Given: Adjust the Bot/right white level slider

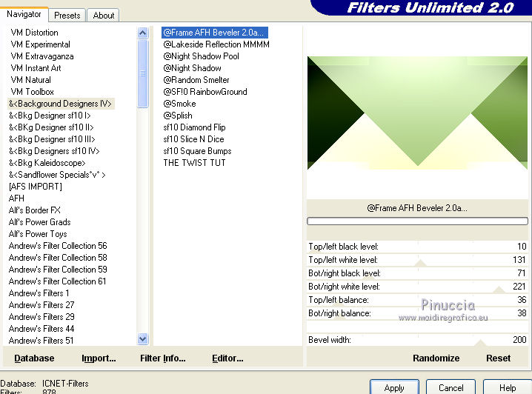Looking at the screenshot, I should pyautogui.click(x=417, y=287).
